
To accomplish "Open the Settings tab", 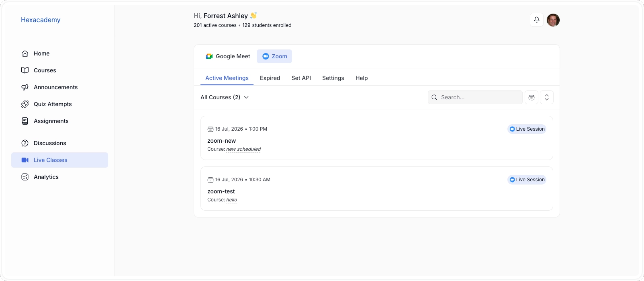I will point(333,78).
